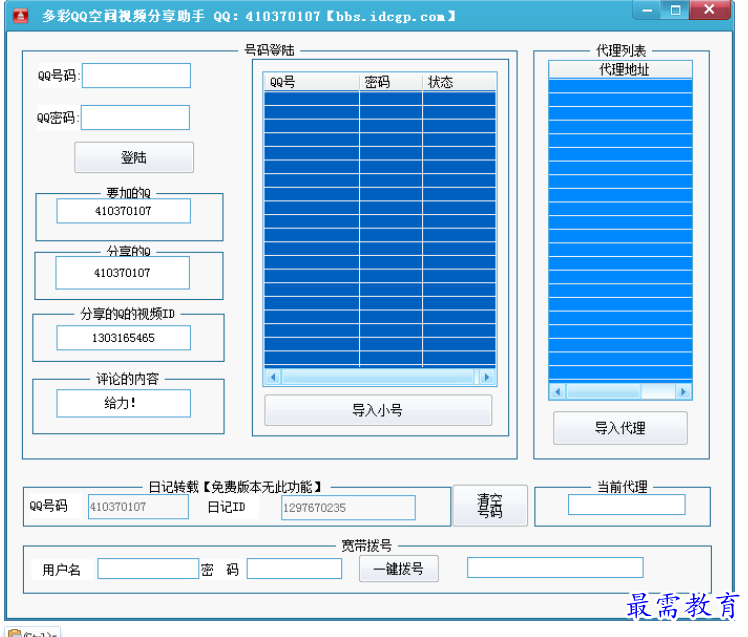Maximize the 多彩QQ空间 window

[x=675, y=10]
